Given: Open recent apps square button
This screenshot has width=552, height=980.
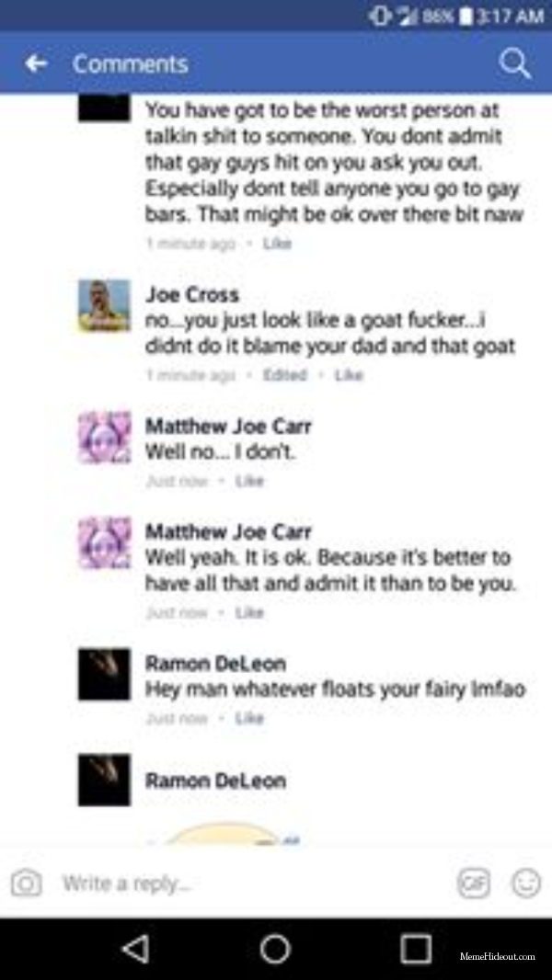Looking at the screenshot, I should [416, 950].
